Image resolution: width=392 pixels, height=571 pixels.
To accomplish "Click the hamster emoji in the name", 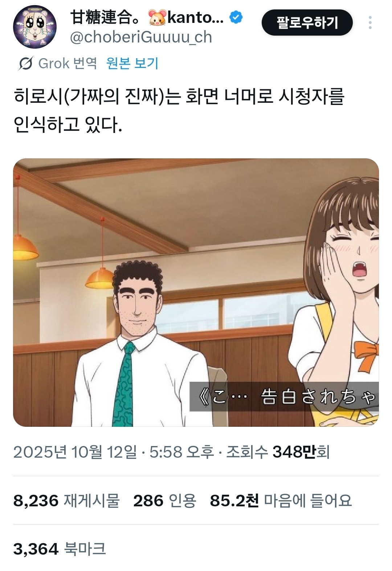I will tap(158, 17).
